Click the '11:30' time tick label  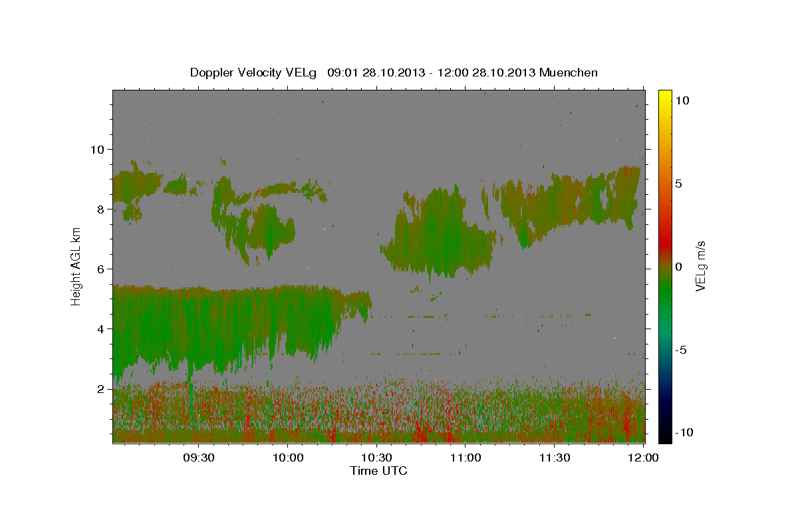(555, 458)
